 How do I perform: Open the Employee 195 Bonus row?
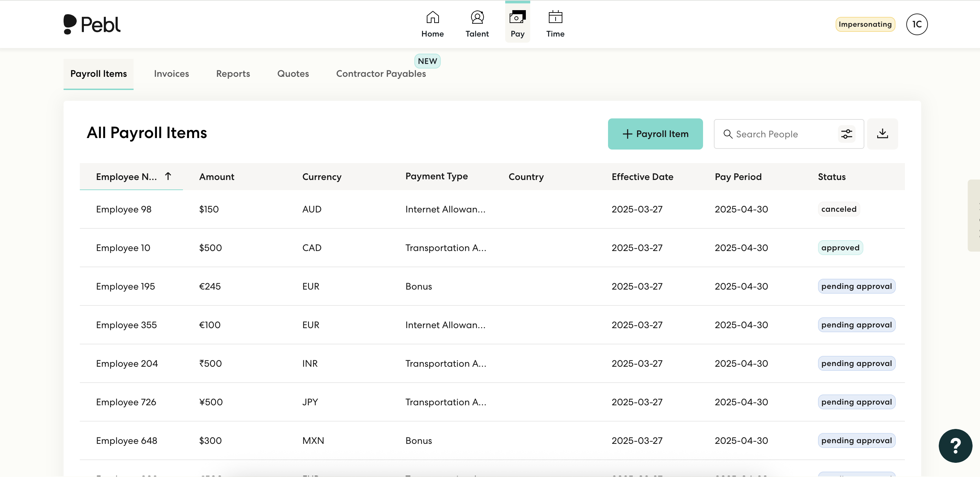419,286
